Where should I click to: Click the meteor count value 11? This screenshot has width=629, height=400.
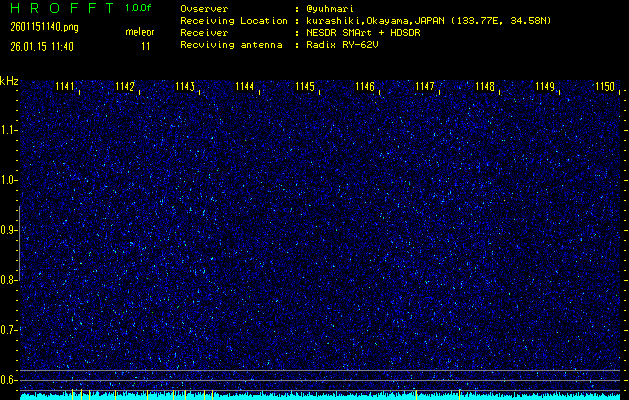click(146, 46)
